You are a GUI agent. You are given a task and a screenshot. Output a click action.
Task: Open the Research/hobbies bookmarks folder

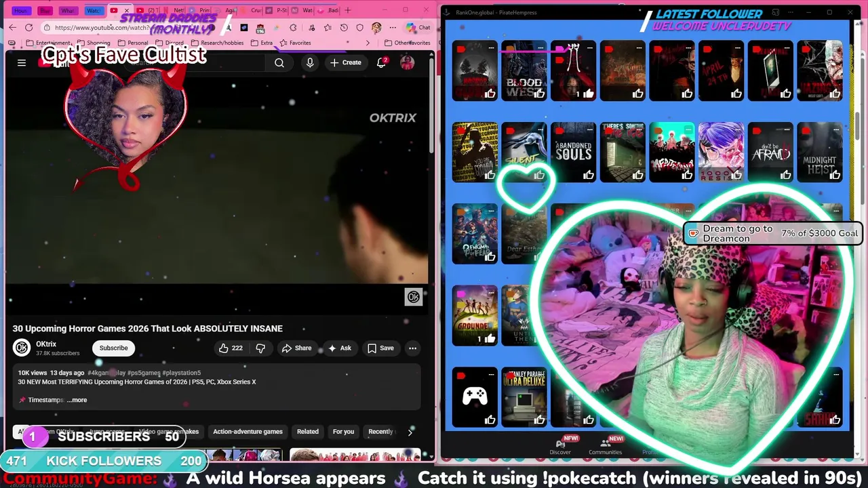[218, 43]
